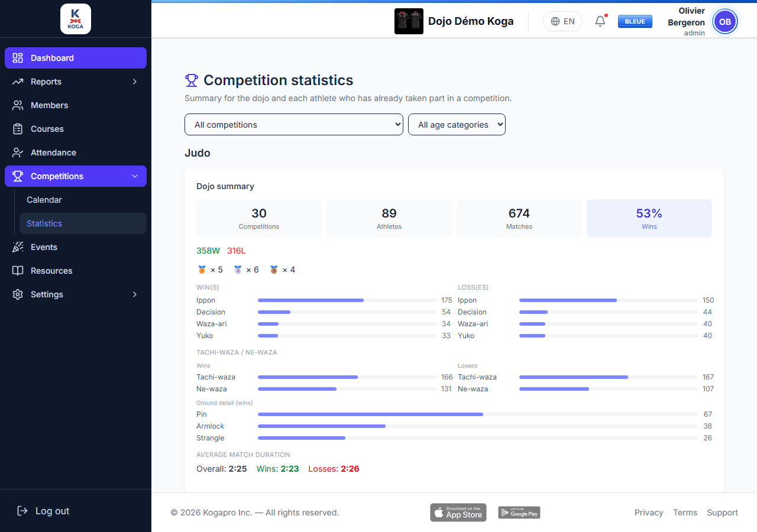Select Statistics submenu item
This screenshot has width=757, height=532.
pyautogui.click(x=83, y=223)
